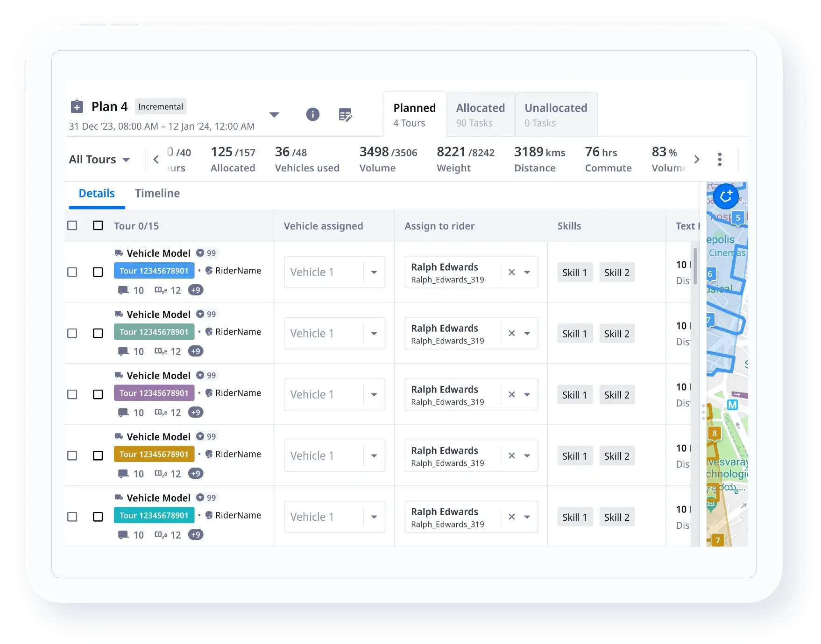This screenshot has width=821, height=644.
Task: Open the plan info icon
Action: pyautogui.click(x=313, y=114)
